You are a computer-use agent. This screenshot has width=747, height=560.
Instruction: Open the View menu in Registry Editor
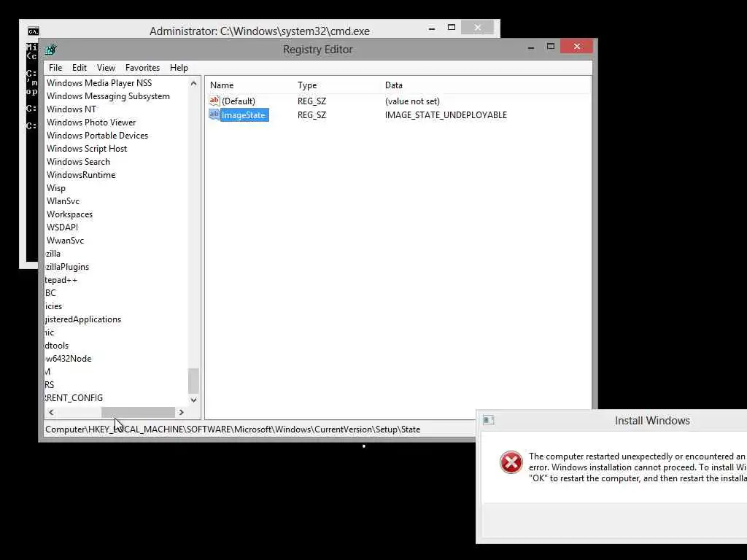point(106,68)
